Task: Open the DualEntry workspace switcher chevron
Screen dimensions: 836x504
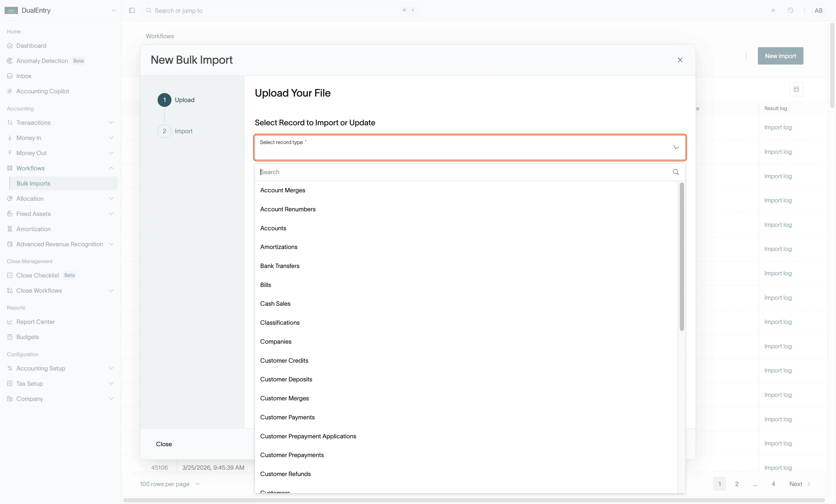Action: coord(114,11)
